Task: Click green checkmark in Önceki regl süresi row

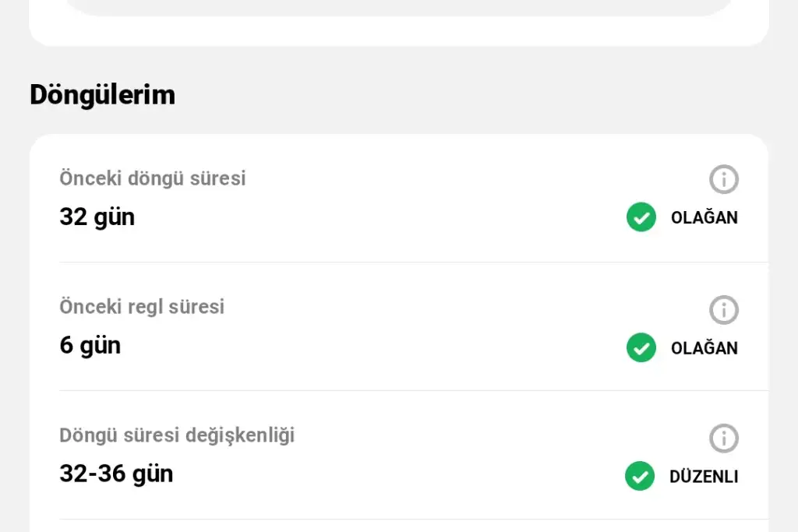Action: [x=641, y=347]
